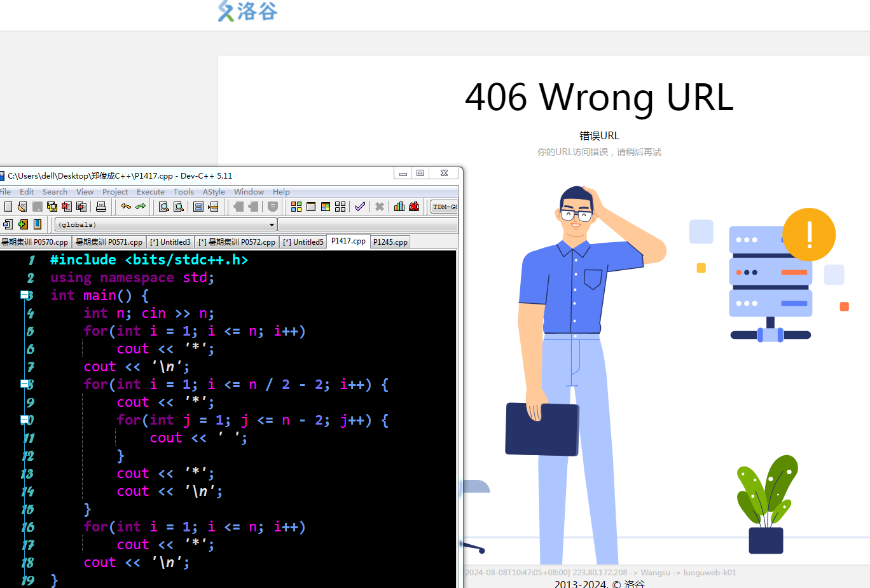Viewport: 870px width, 588px height.
Task: Collapse the main() function fold marker
Action: click(x=24, y=295)
